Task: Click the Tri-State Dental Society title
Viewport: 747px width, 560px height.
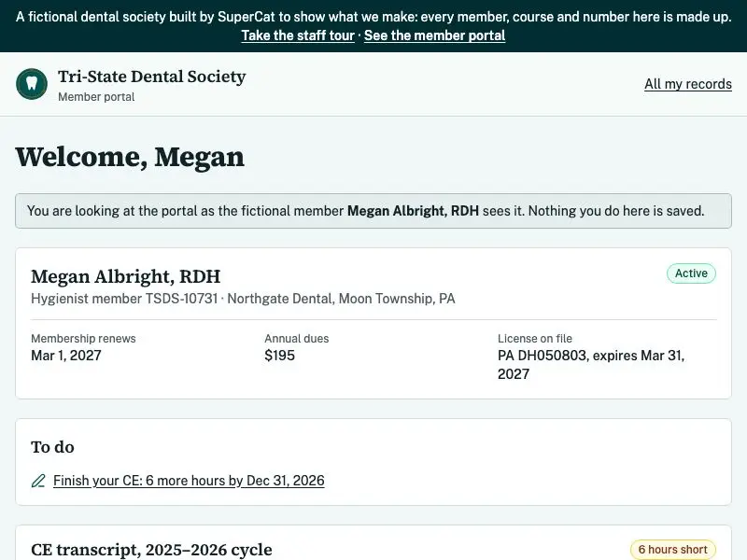Action: [152, 77]
